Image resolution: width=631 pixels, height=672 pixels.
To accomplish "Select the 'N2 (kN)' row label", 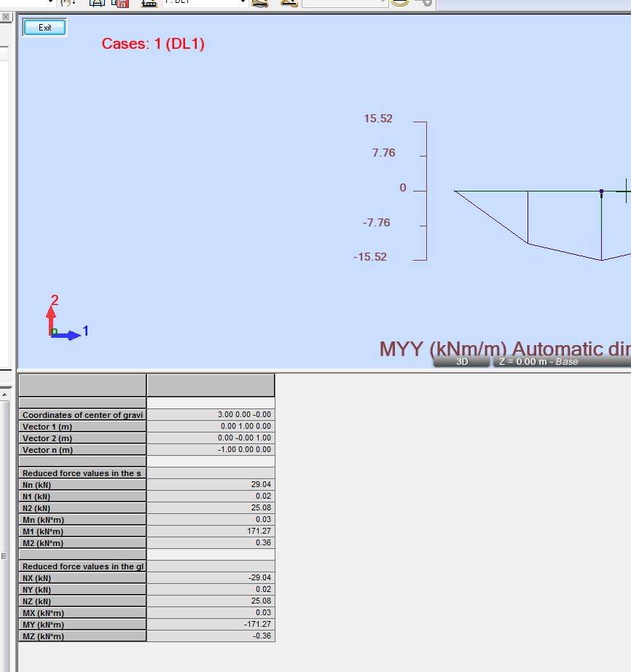I will (x=82, y=508).
